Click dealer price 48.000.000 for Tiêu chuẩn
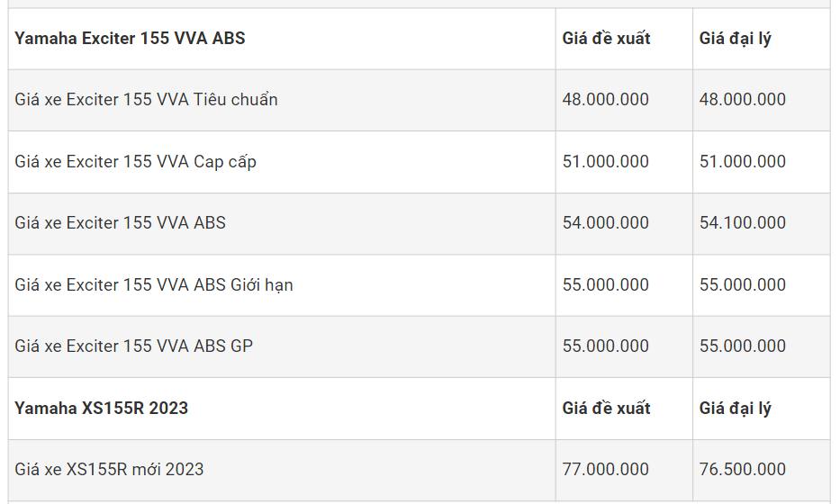 (742, 100)
